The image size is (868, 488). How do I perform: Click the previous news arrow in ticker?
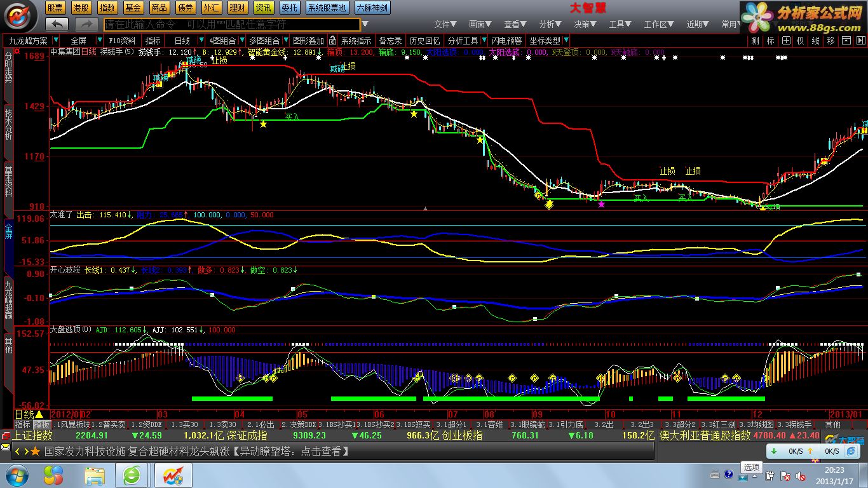pyautogui.click(x=17, y=452)
